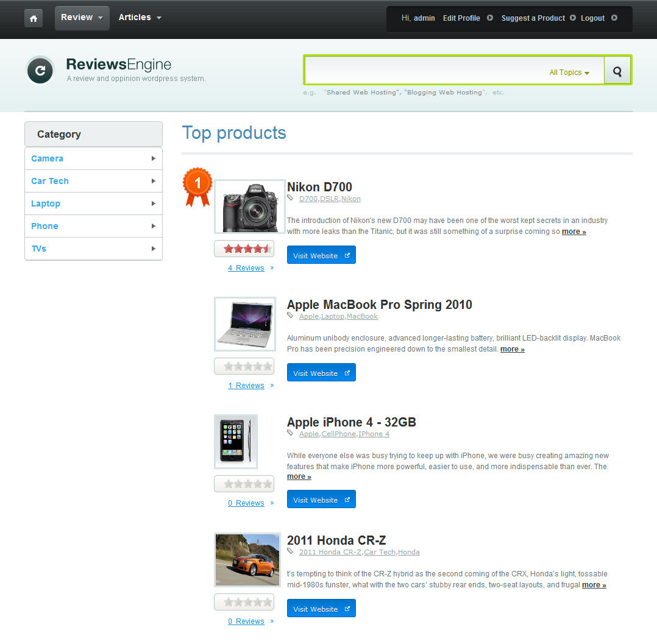Click the number 1 ribbon badge
This screenshot has height=644, width=657.
tap(197, 187)
